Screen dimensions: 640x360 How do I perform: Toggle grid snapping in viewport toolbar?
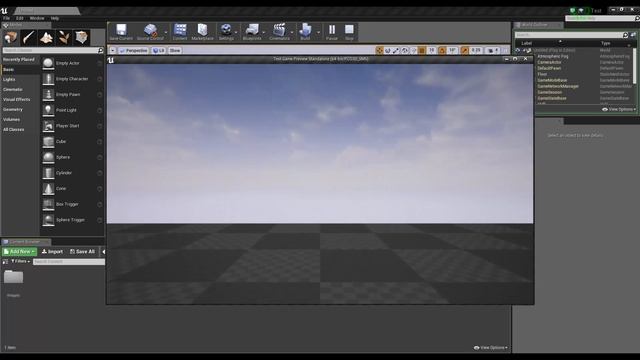pos(422,51)
